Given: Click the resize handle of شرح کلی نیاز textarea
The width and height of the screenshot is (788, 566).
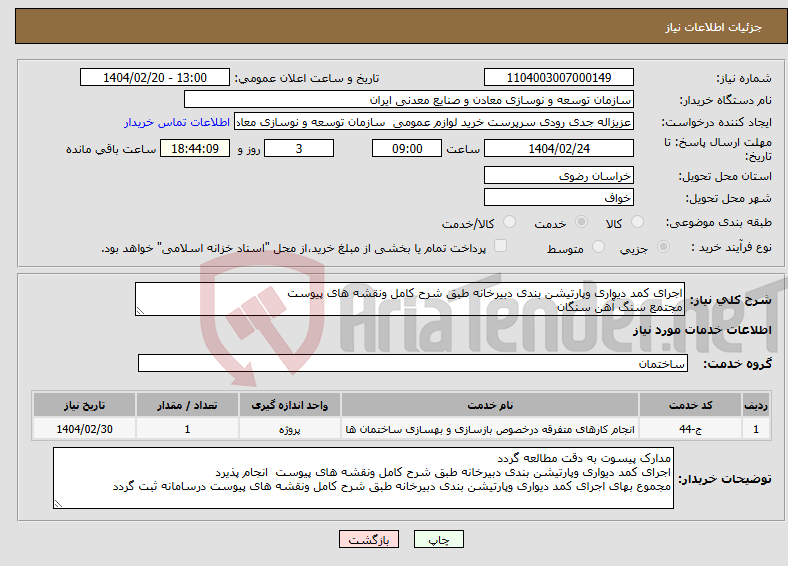Looking at the screenshot, I should [140, 311].
